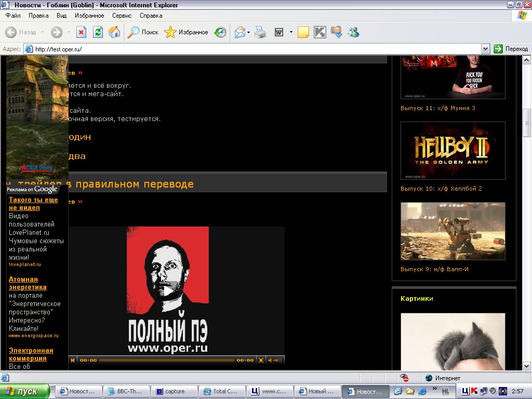Click the page scrollbar down arrow
The width and height of the screenshot is (532, 399).
coord(527,366)
